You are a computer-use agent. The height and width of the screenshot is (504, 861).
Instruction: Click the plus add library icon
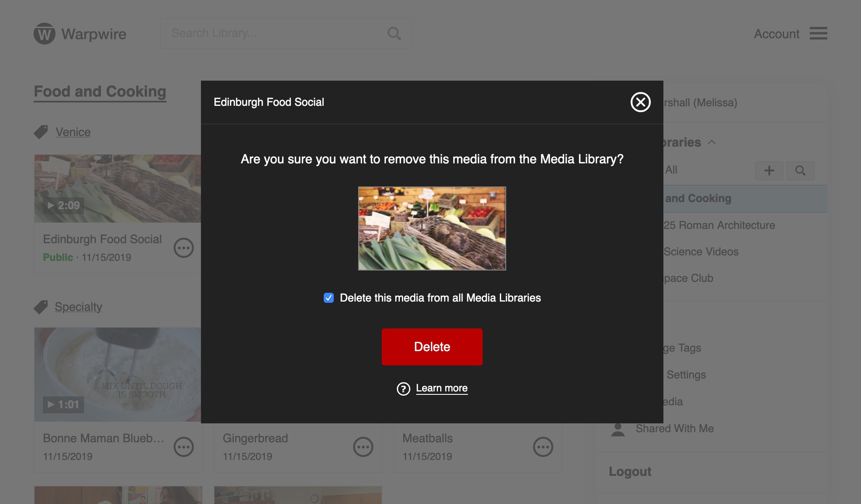(769, 171)
